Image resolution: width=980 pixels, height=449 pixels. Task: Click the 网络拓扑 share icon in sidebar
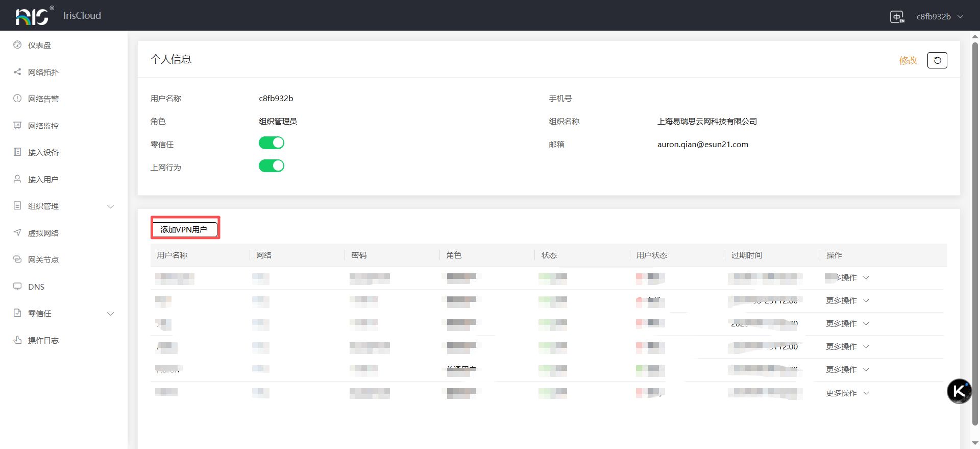tap(17, 72)
